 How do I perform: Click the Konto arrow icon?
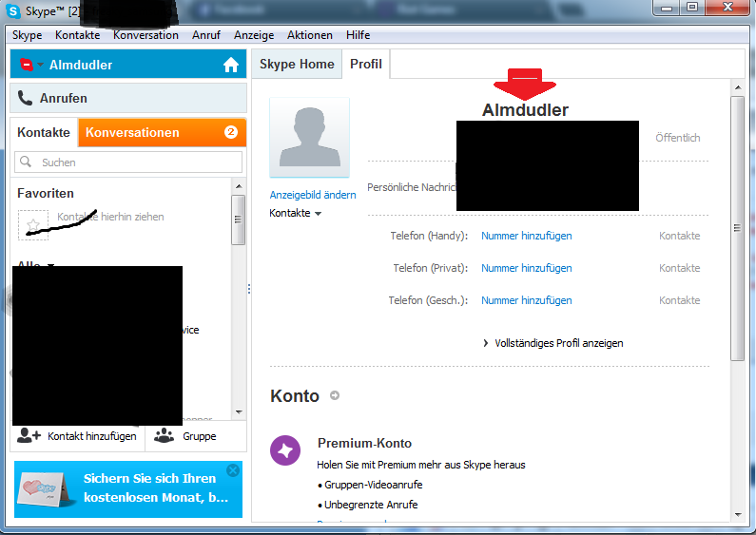point(334,395)
